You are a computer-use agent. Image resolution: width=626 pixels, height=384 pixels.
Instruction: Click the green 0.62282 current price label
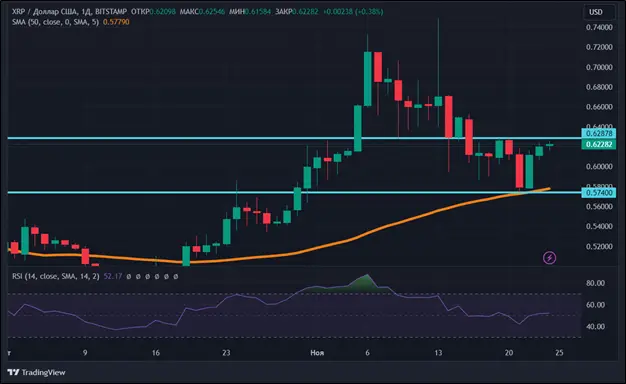coord(598,144)
